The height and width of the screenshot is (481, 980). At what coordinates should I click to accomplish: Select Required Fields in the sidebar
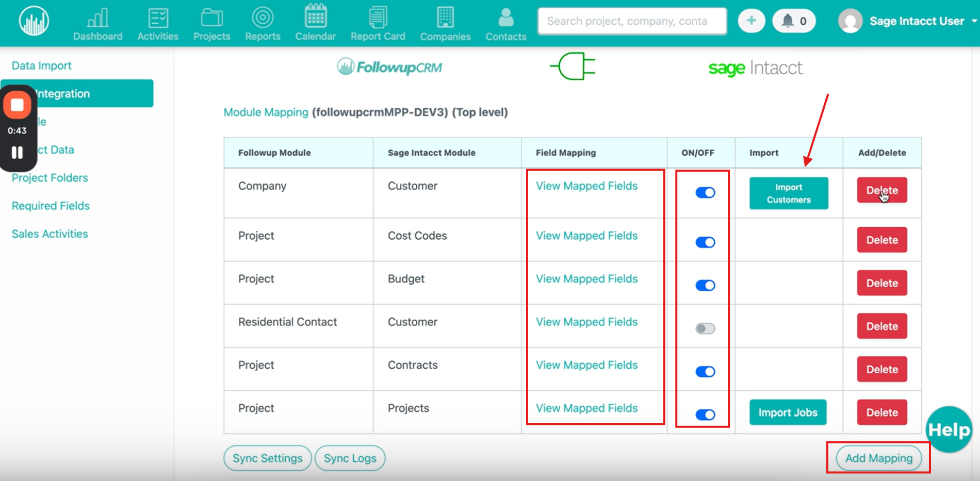tap(51, 206)
